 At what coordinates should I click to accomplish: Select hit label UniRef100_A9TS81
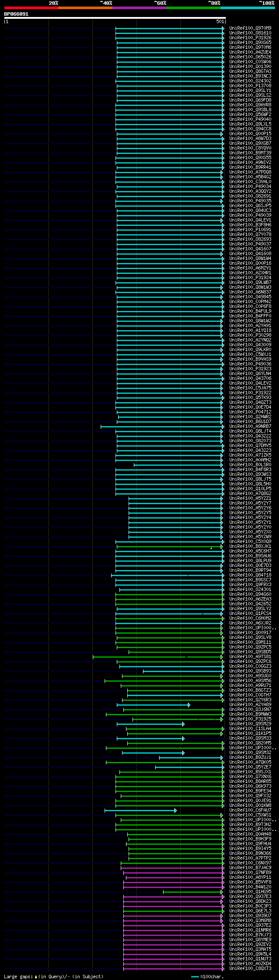pos(250,656)
